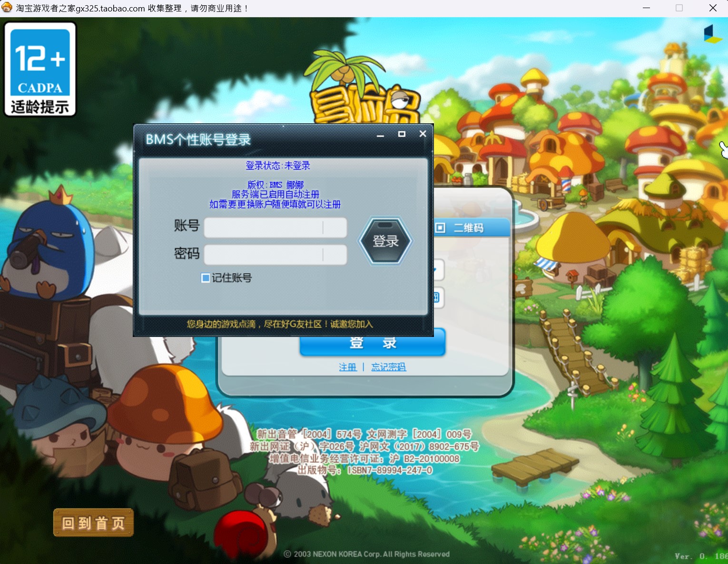Image resolution: width=728 pixels, height=564 pixels.
Task: Click the QR square icon beside 二维码
Action: pyautogui.click(x=441, y=228)
